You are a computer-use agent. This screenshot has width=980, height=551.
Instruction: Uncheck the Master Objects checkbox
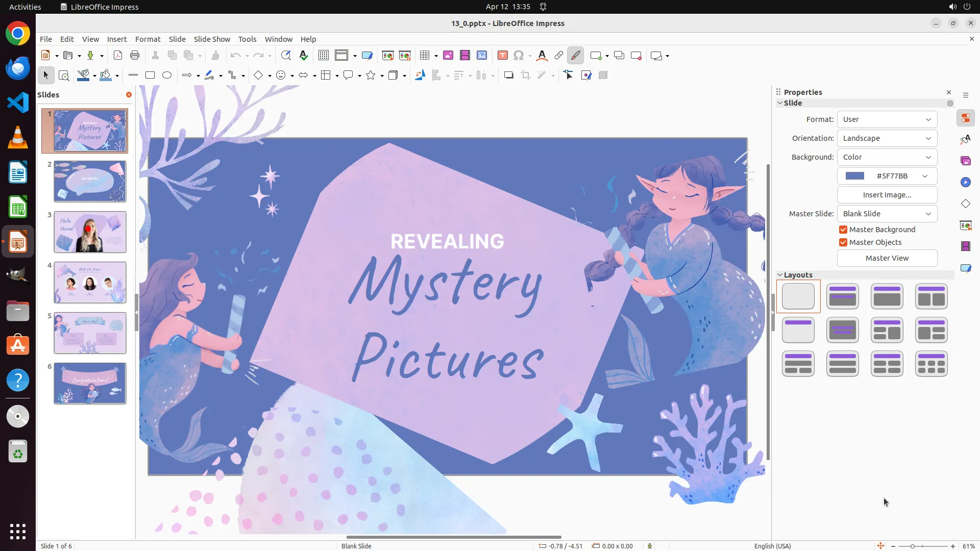(843, 242)
